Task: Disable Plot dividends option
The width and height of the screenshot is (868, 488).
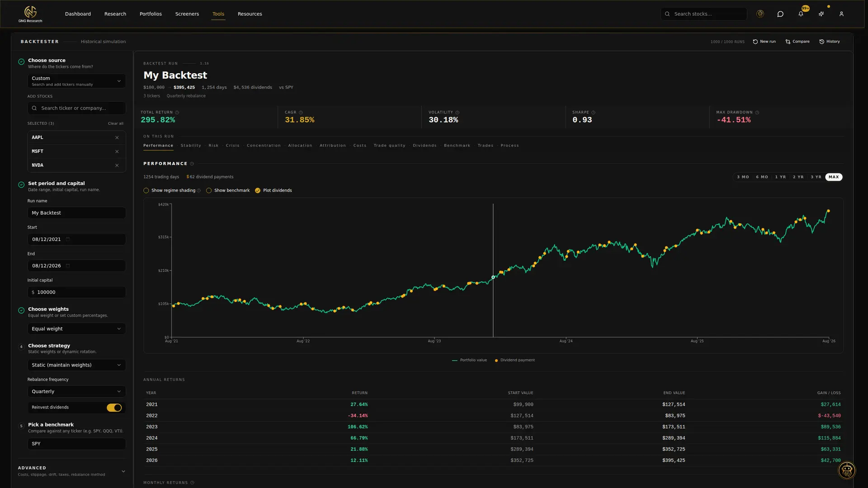Action: [258, 191]
